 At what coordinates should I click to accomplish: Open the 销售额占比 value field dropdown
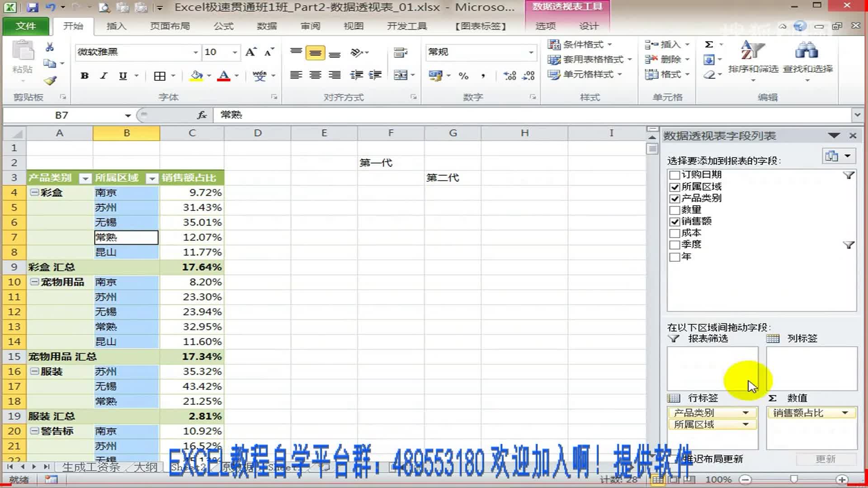pos(844,413)
